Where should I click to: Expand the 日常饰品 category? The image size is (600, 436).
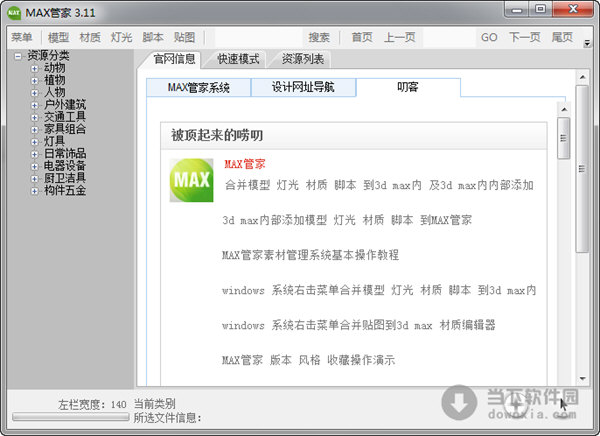click(34, 154)
